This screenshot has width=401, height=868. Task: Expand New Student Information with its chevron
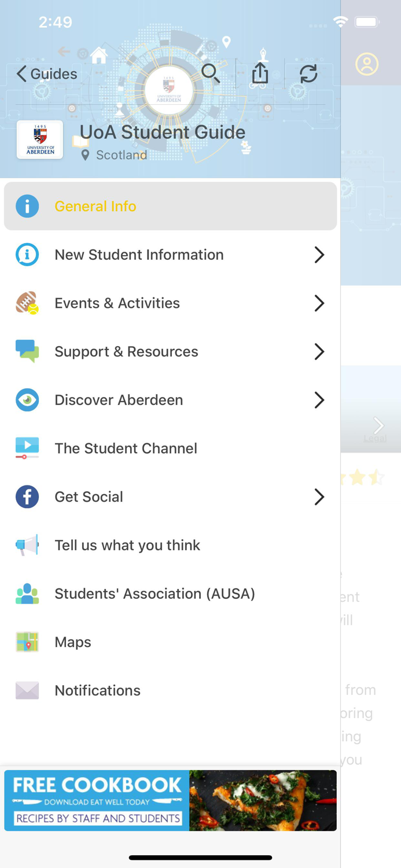(319, 255)
